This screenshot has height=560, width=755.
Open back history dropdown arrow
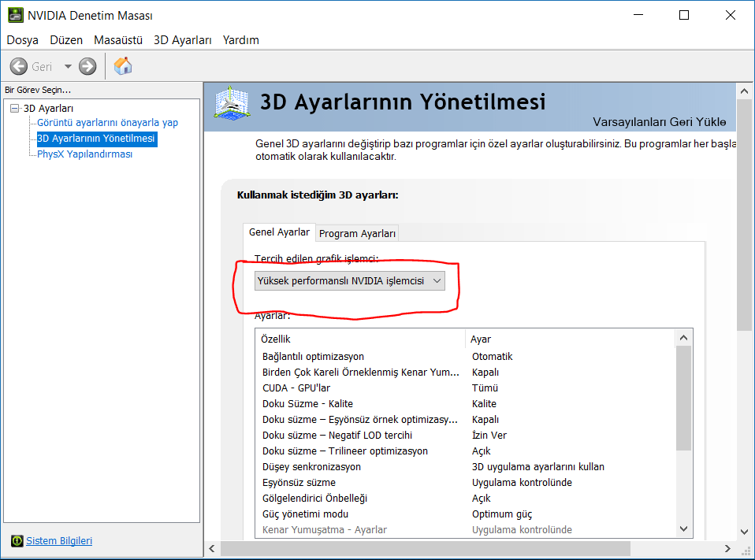68,66
